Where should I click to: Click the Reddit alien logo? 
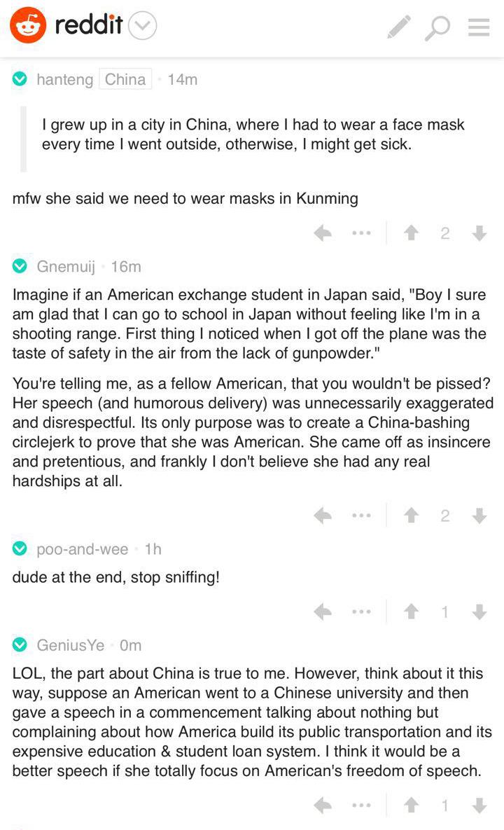pyautogui.click(x=28, y=26)
